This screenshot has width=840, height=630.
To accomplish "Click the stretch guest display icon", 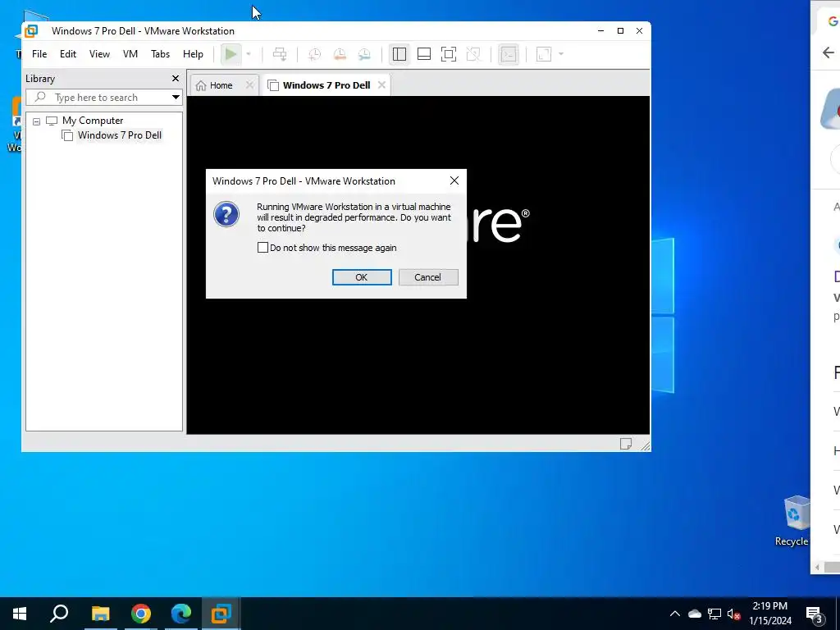I will [x=544, y=54].
